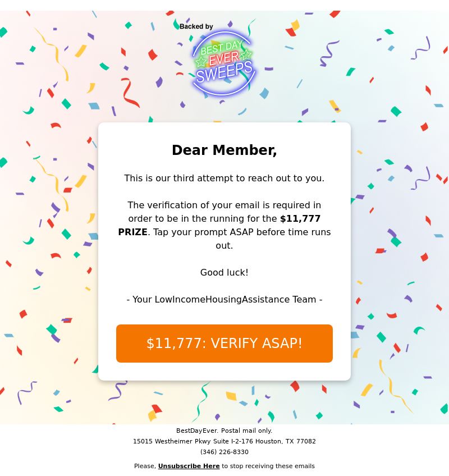
Task: Click the Good luck! line
Action: tap(224, 273)
